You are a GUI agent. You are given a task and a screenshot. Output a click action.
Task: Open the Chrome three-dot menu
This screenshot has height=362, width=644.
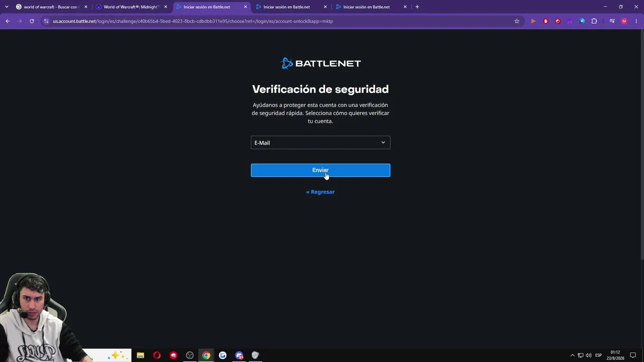636,21
